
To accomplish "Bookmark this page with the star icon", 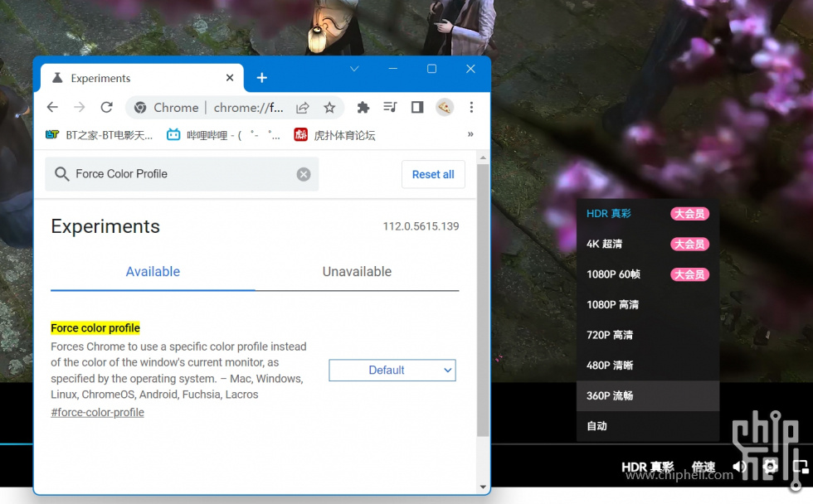I will (x=329, y=108).
